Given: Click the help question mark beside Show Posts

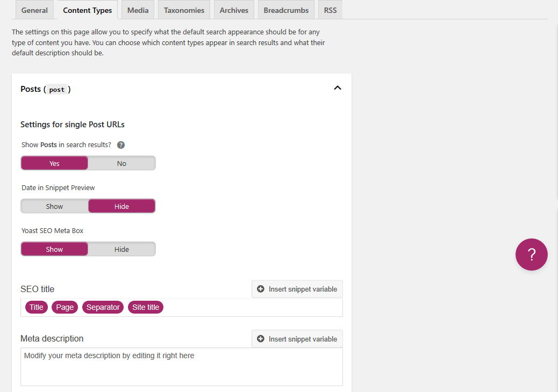Looking at the screenshot, I should [121, 145].
